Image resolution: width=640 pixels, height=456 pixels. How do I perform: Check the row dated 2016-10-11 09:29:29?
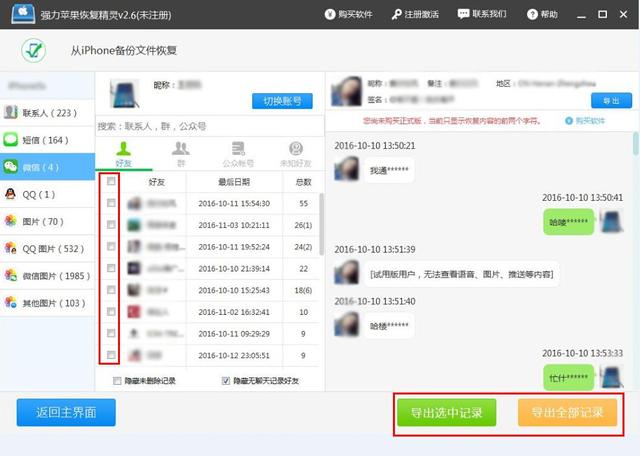pyautogui.click(x=111, y=333)
